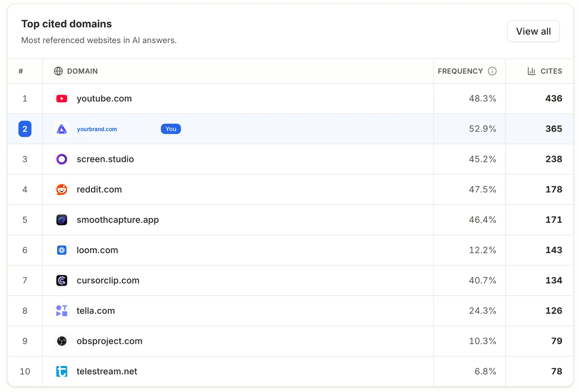Select the cursorclip.com domain name
The width and height of the screenshot is (578, 392).
tap(108, 280)
